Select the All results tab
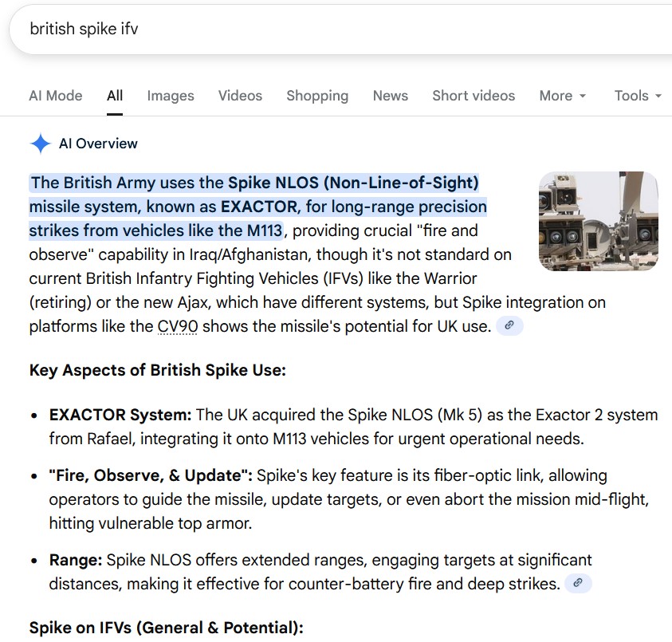This screenshot has height=642, width=672. pyautogui.click(x=115, y=96)
